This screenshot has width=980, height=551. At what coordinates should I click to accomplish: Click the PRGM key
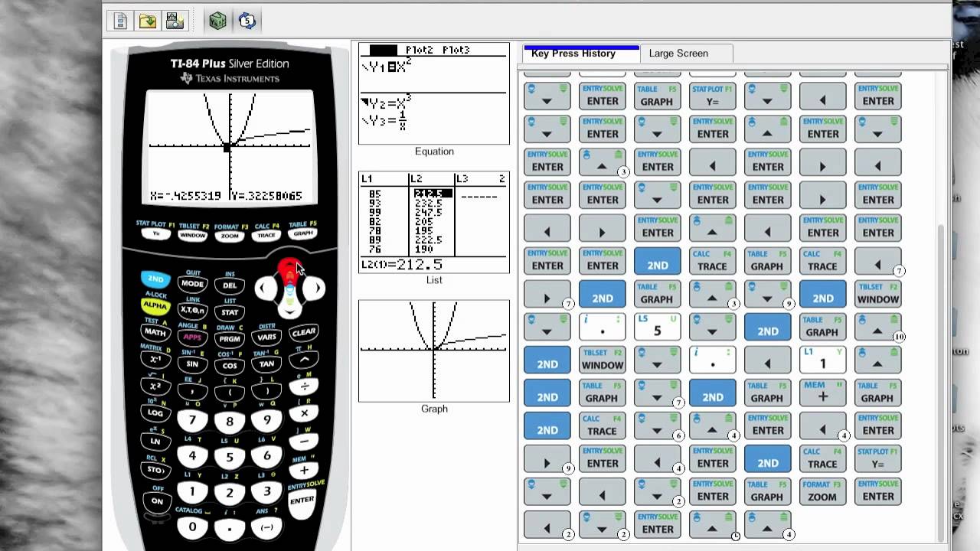pos(230,339)
